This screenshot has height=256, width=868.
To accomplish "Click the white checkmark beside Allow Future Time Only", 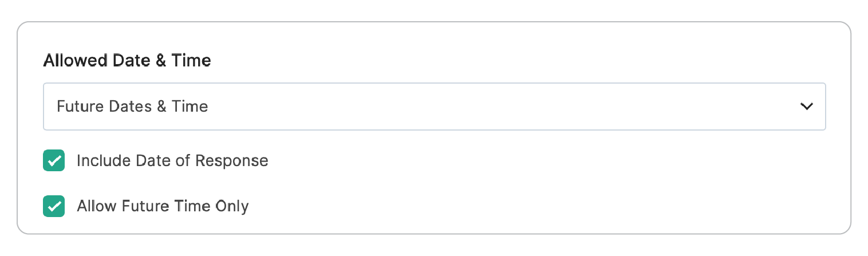I will 54,207.
